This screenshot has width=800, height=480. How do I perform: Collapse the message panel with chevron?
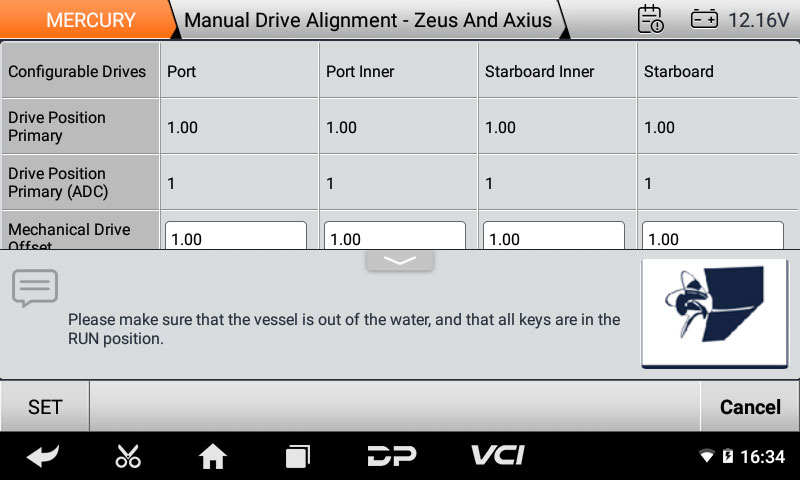tap(399, 260)
